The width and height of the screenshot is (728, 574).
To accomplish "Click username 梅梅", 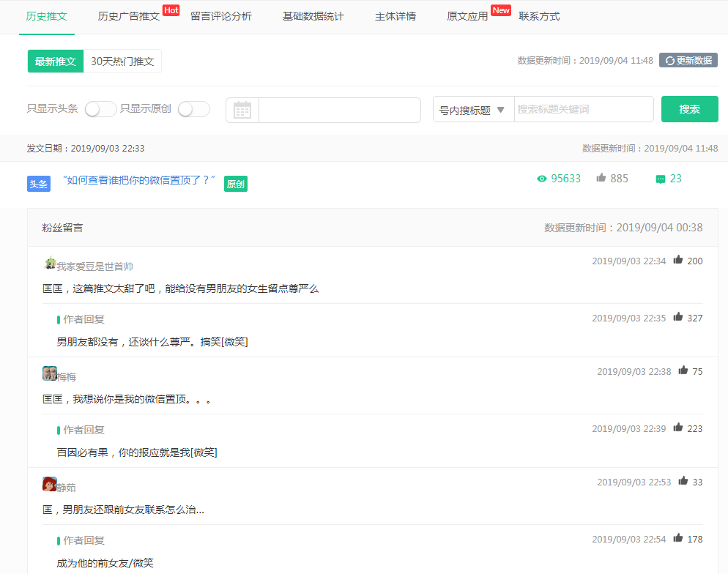I will pos(67,377).
